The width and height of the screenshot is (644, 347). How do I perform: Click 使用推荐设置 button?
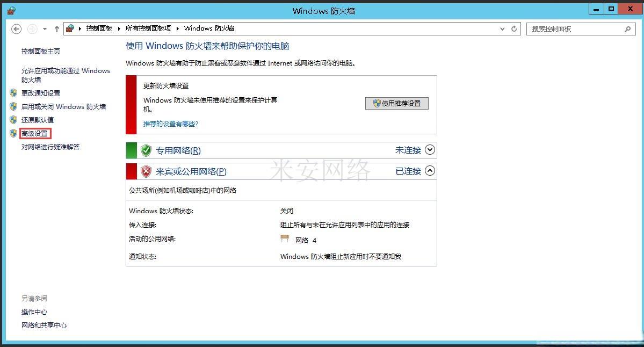397,104
